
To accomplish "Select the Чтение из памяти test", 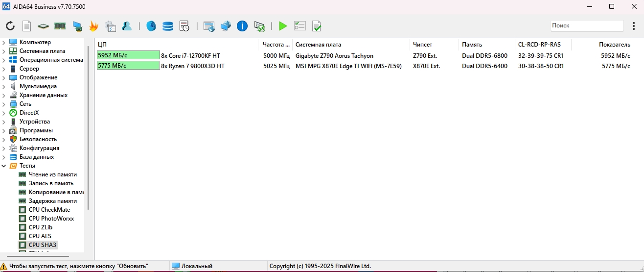I will click(x=52, y=174).
